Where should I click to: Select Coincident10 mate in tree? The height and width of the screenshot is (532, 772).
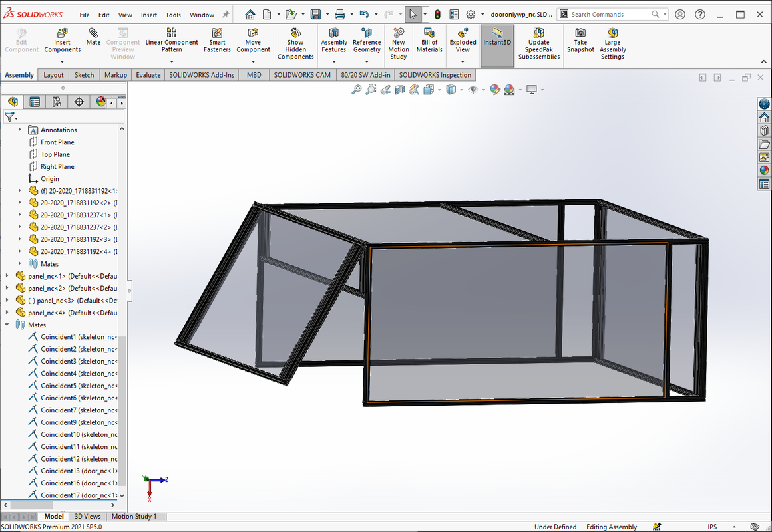[73, 434]
